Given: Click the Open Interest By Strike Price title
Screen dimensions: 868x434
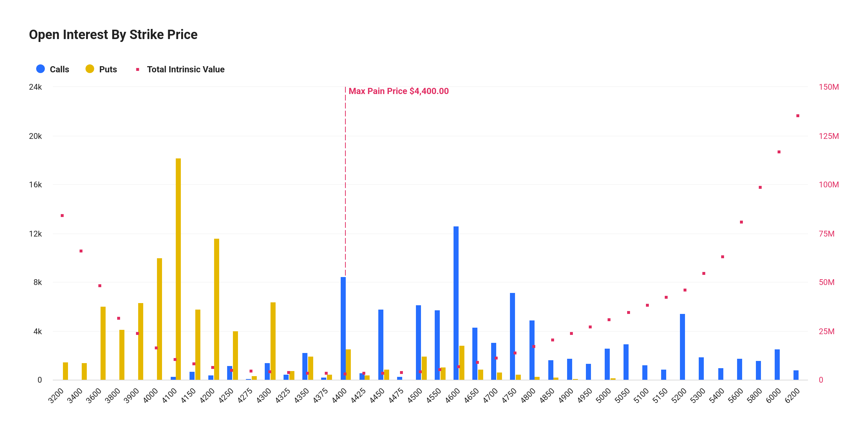Looking at the screenshot, I should point(113,35).
